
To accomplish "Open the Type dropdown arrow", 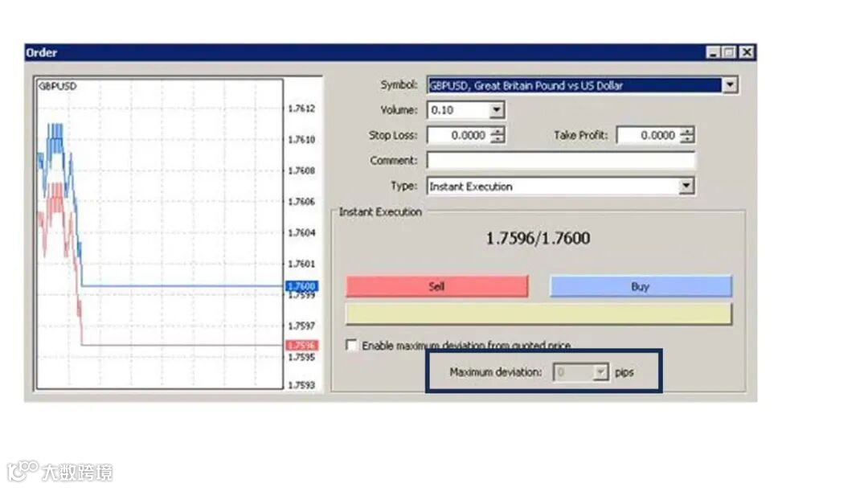I will pyautogui.click(x=686, y=187).
